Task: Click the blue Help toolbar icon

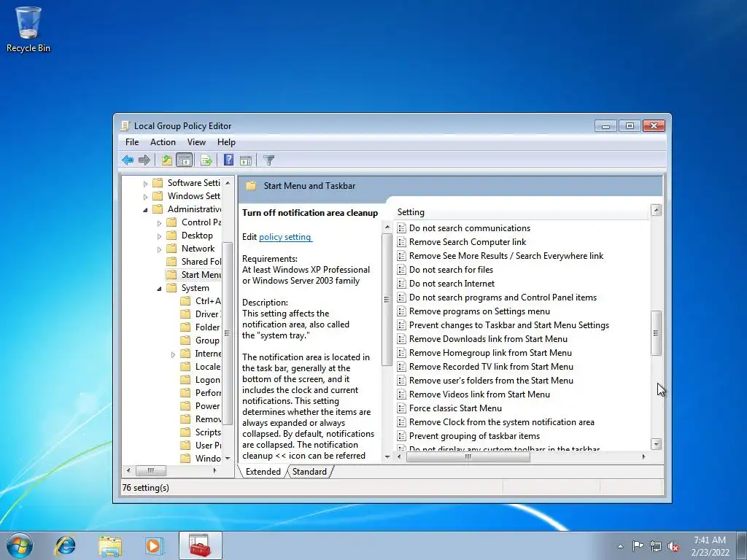Action: tap(228, 160)
